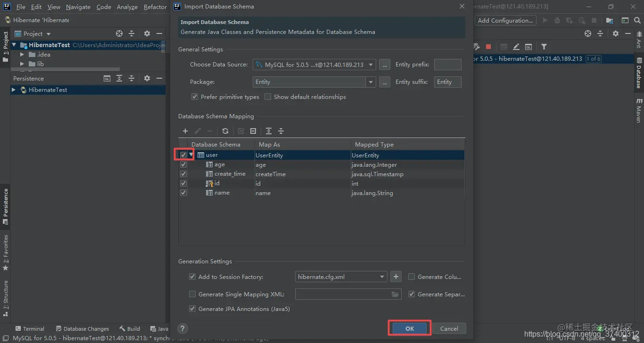The image size is (644, 343).
Task: Open the Terminal tool window tab
Action: point(30,329)
